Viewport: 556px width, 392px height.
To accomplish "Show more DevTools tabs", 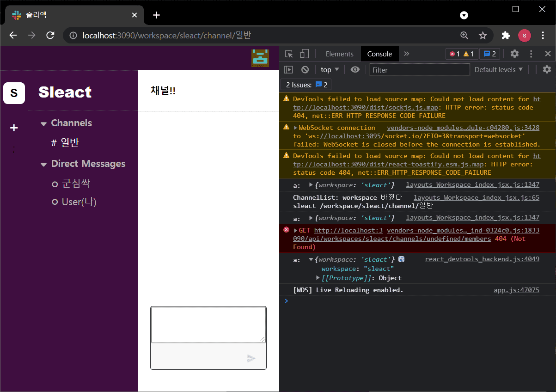I will [x=407, y=54].
